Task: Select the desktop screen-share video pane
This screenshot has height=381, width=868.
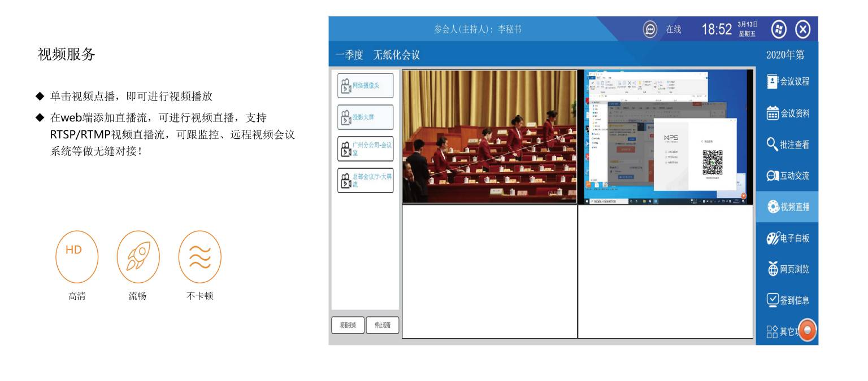Action: 665,137
